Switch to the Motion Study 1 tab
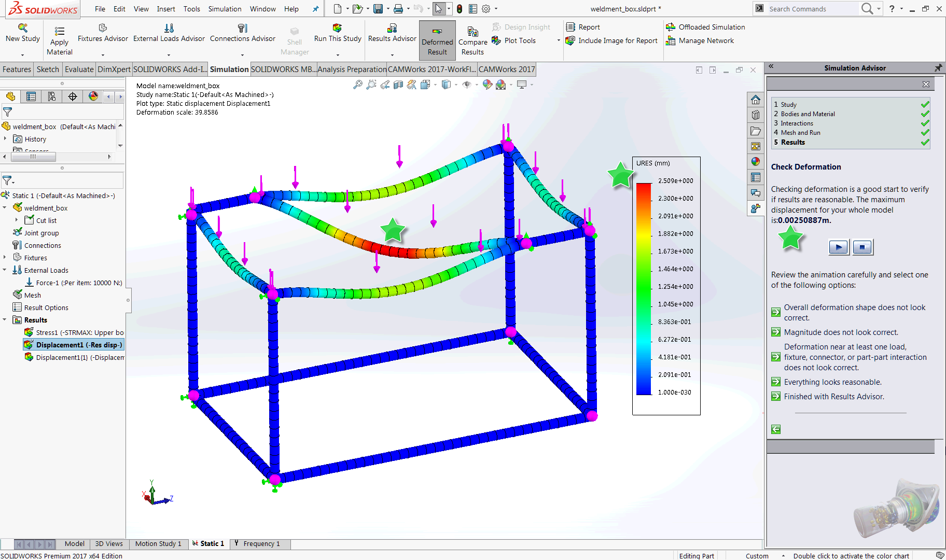The height and width of the screenshot is (560, 946). (x=158, y=544)
